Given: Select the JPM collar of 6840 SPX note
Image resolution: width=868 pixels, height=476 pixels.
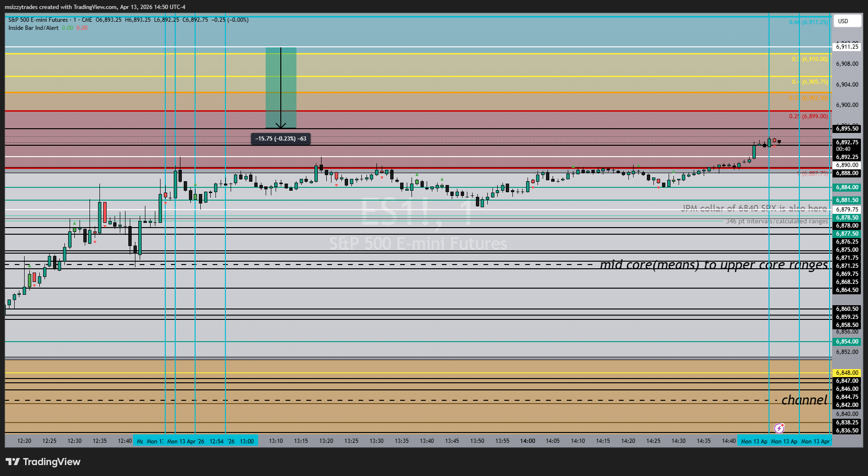Looking at the screenshot, I should [754, 208].
